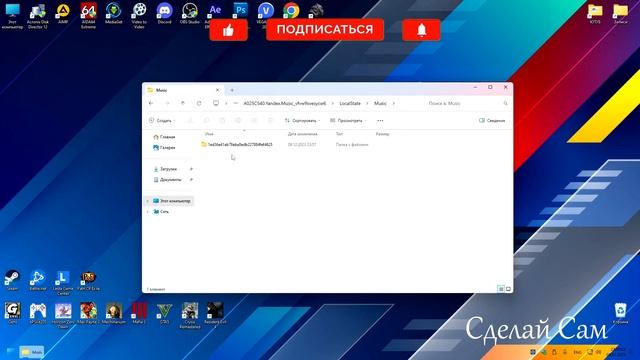The image size is (640, 360).
Task: Open Battle.net desktop shortcut
Action: pos(38,280)
